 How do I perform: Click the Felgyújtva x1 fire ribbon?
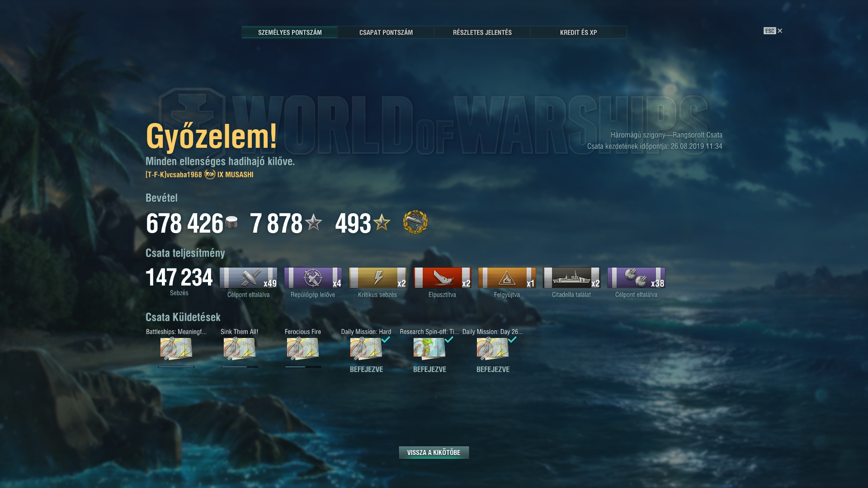click(x=507, y=277)
